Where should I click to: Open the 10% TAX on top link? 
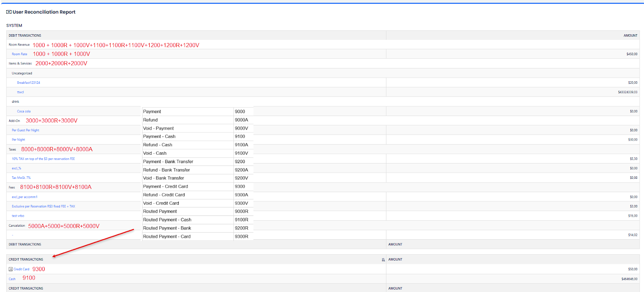pos(43,159)
